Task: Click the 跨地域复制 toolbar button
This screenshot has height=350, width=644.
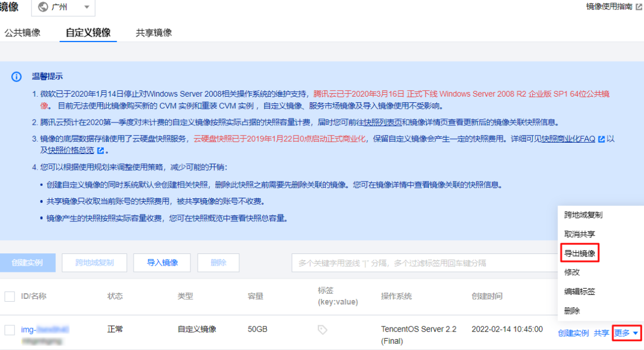Action: (x=94, y=262)
